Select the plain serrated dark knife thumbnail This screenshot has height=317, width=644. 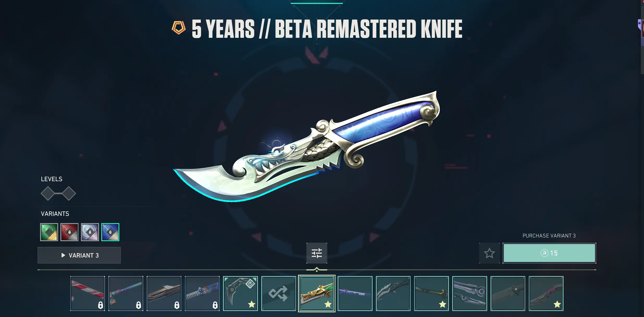(508, 293)
